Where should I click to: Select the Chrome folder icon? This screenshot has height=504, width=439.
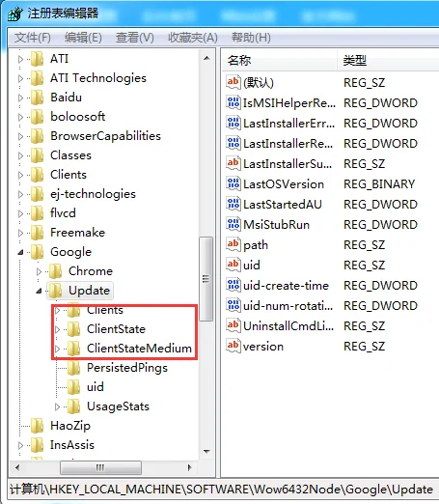click(56, 271)
